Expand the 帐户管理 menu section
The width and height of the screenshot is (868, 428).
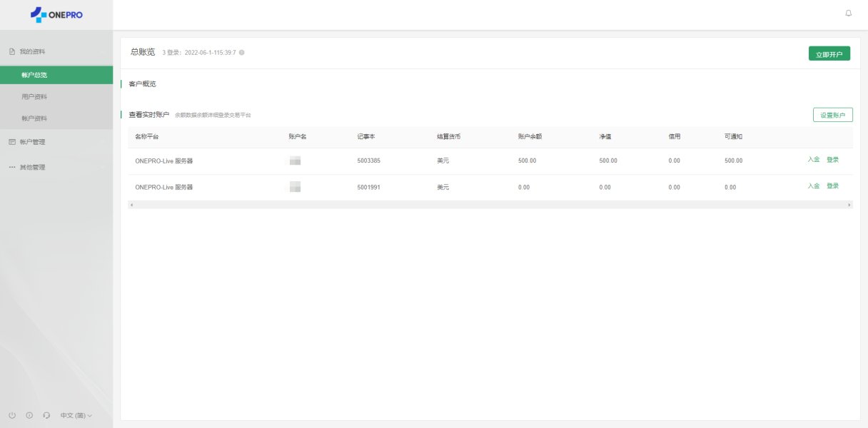click(x=56, y=142)
